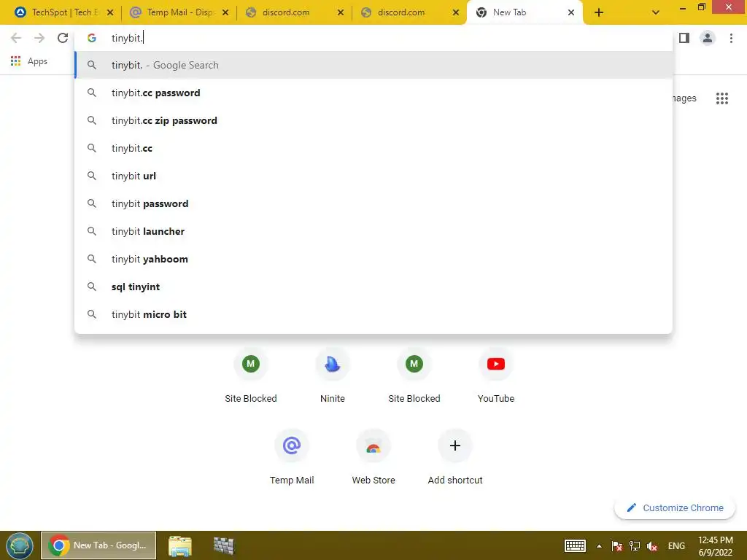747x560 pixels.
Task: Reload the current page
Action: (63, 38)
